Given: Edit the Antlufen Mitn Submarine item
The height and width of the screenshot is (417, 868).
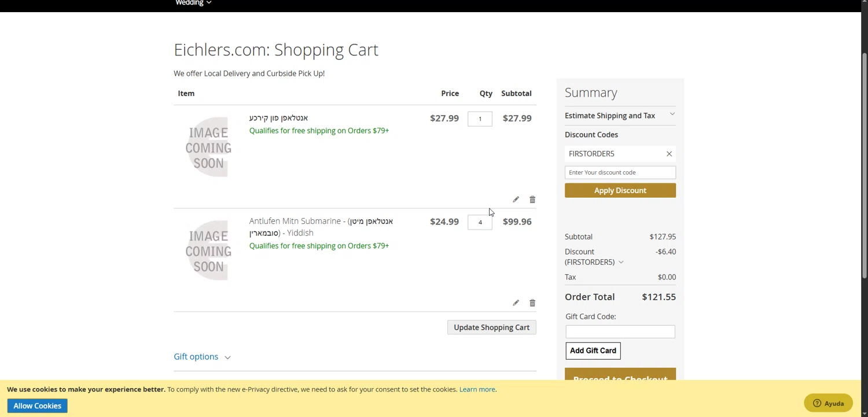Looking at the screenshot, I should click(x=516, y=303).
